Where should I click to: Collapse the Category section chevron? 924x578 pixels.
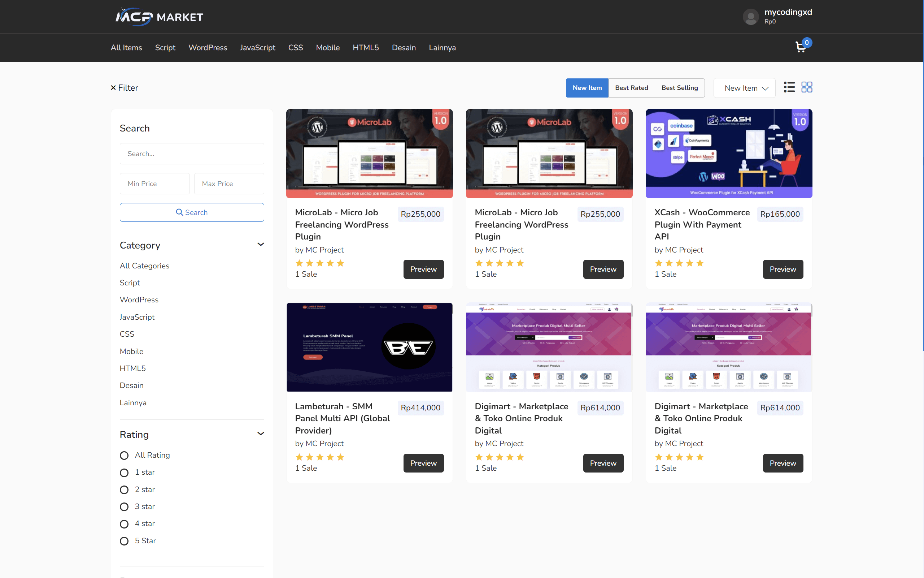click(x=260, y=244)
